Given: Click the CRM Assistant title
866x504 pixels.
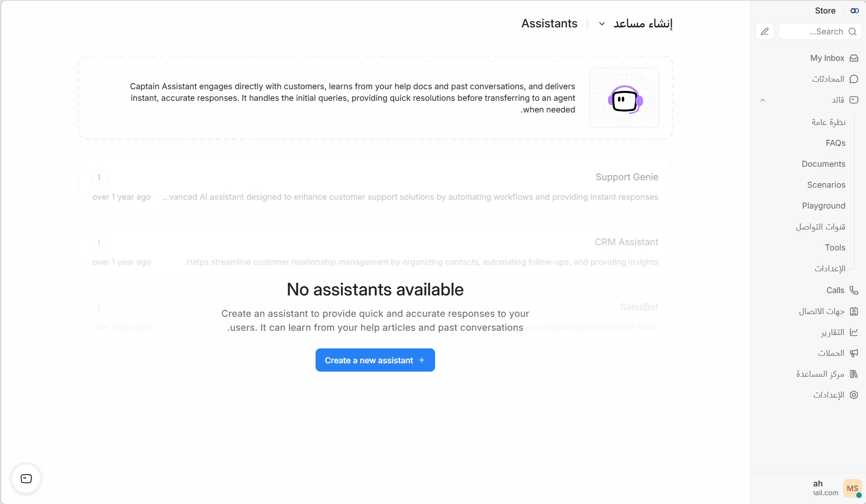Looking at the screenshot, I should [x=626, y=242].
